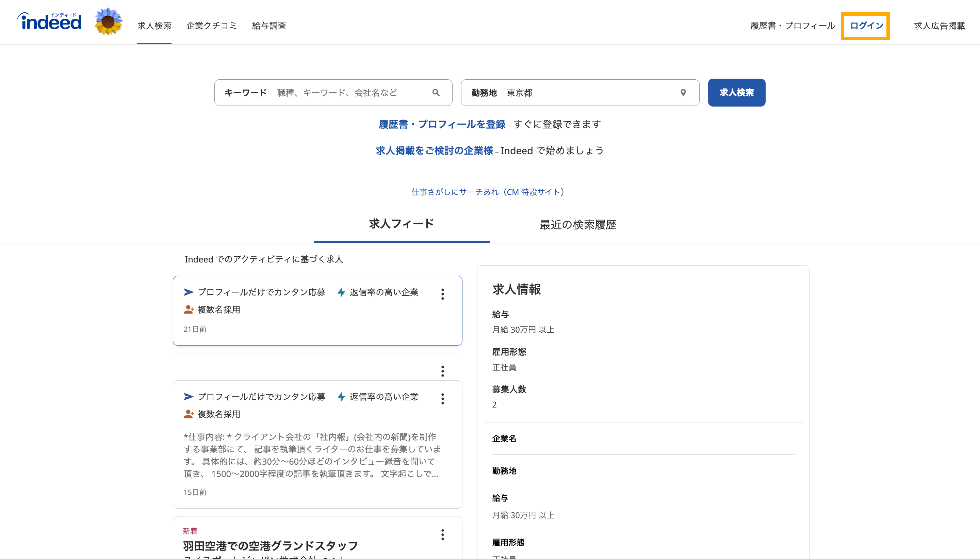The width and height of the screenshot is (980, 559).
Task: Open 求人掲載をご検討の企業様 link
Action: 434,150
